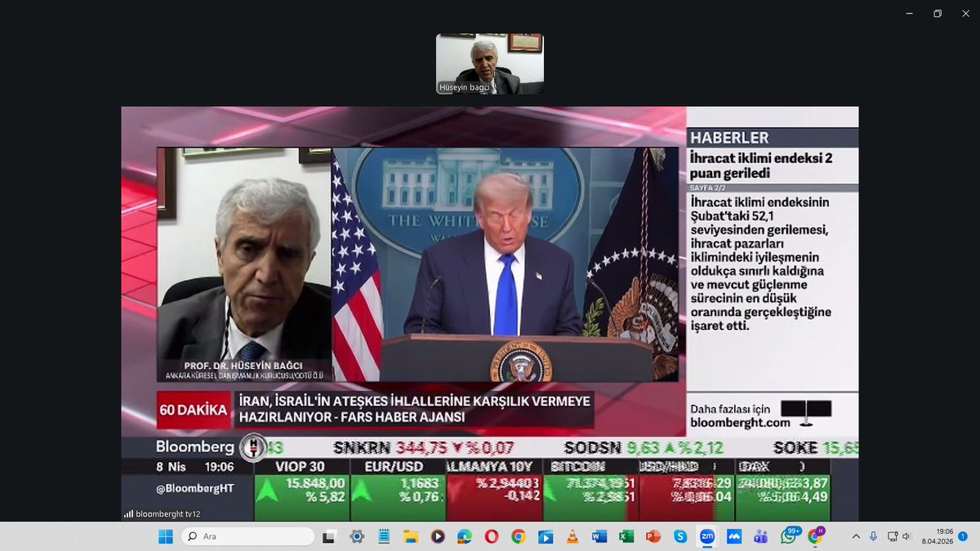Open Microsoft Teams from the system tray
The height and width of the screenshot is (551, 980).
[x=760, y=536]
